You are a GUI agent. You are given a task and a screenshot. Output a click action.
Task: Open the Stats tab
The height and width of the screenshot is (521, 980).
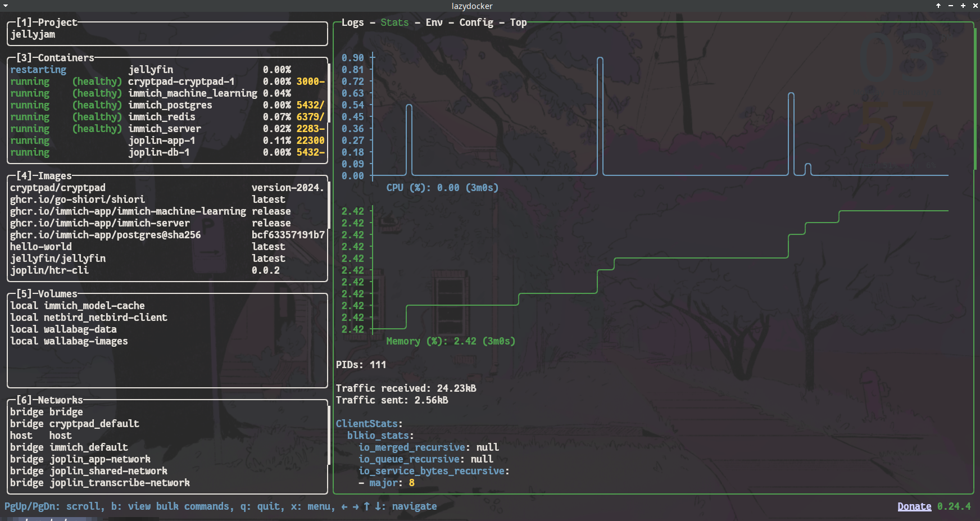(394, 22)
